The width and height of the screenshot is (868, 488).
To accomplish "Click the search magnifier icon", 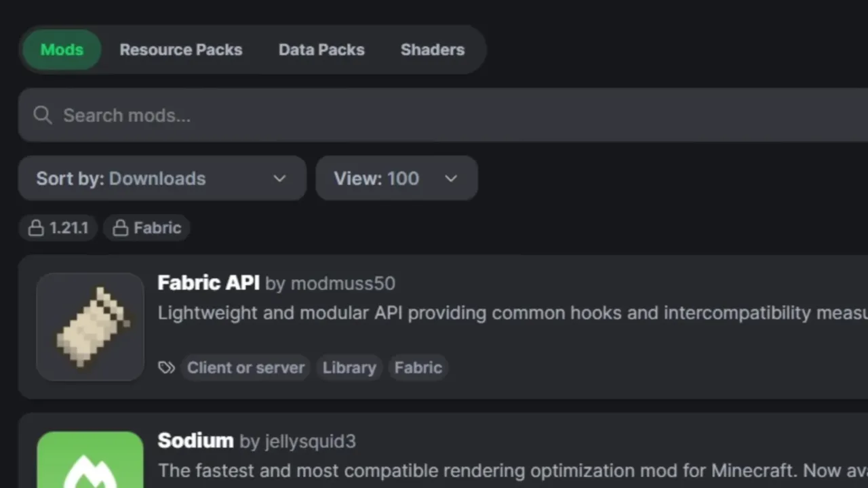I will (x=42, y=115).
